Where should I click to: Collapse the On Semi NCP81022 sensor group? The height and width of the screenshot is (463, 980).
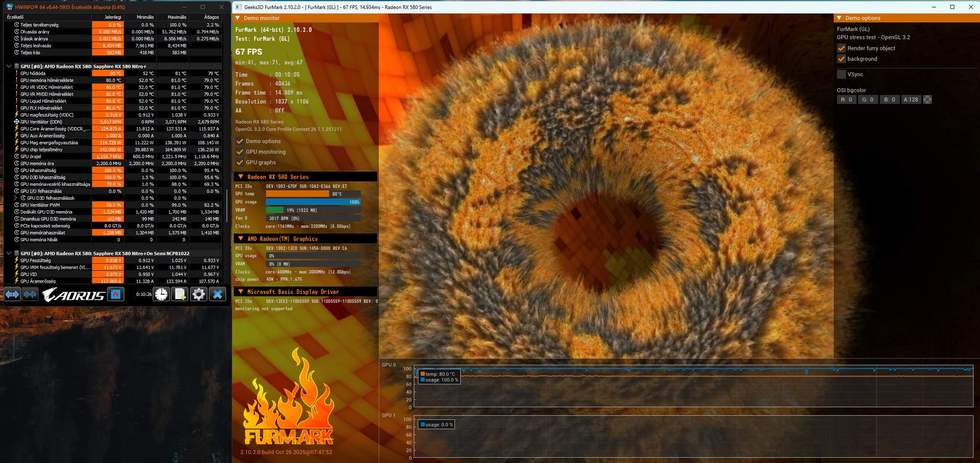pyautogui.click(x=9, y=253)
